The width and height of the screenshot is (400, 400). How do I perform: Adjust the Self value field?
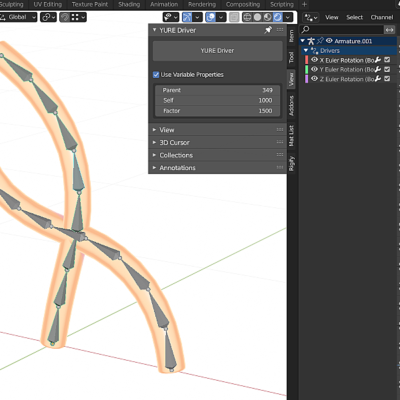(217, 100)
